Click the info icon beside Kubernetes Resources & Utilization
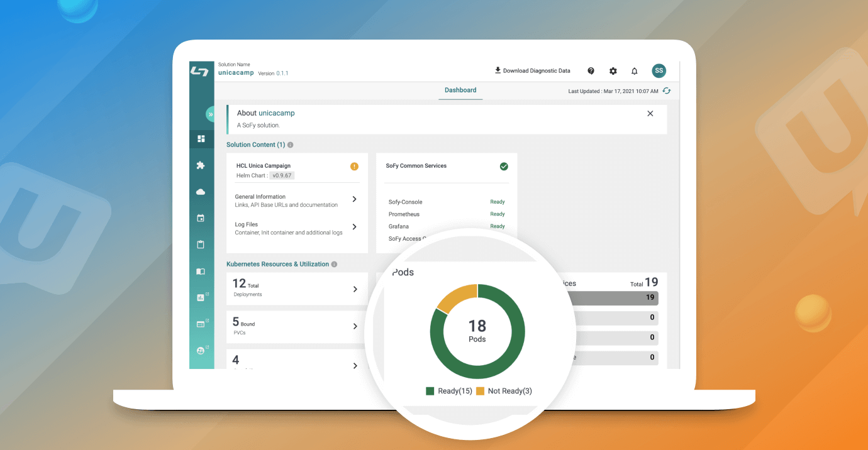Screen dimensions: 868x450 [334, 265]
